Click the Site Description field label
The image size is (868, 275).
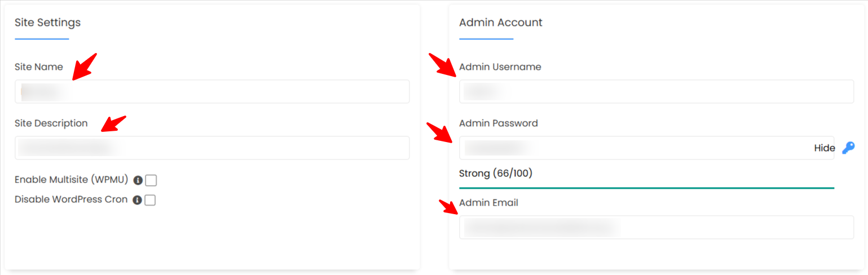[x=51, y=123]
